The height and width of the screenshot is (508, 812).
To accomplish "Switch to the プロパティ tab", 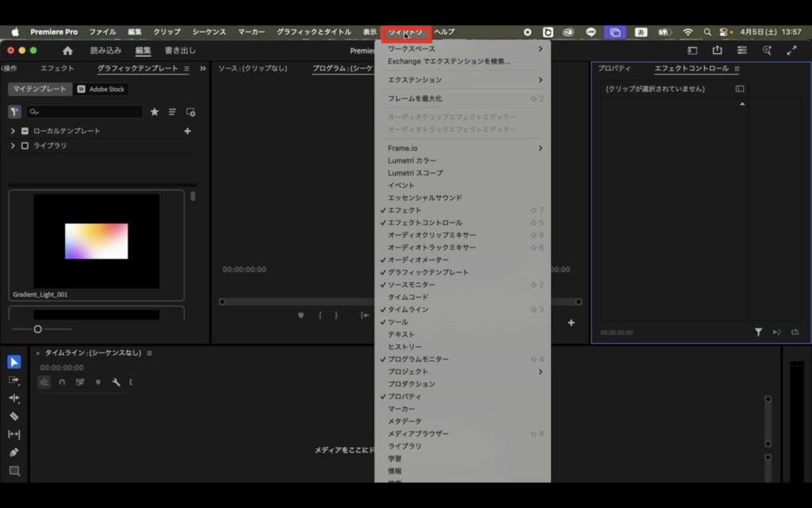I will 615,68.
